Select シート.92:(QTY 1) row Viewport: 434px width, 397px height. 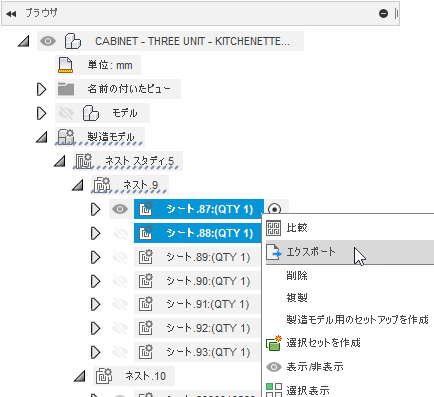[197, 328]
